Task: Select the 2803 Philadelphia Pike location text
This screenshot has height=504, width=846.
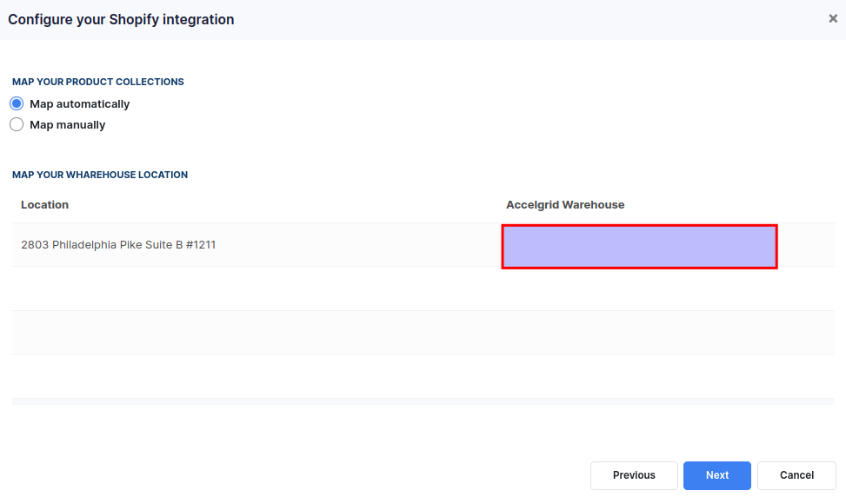Action: click(118, 245)
